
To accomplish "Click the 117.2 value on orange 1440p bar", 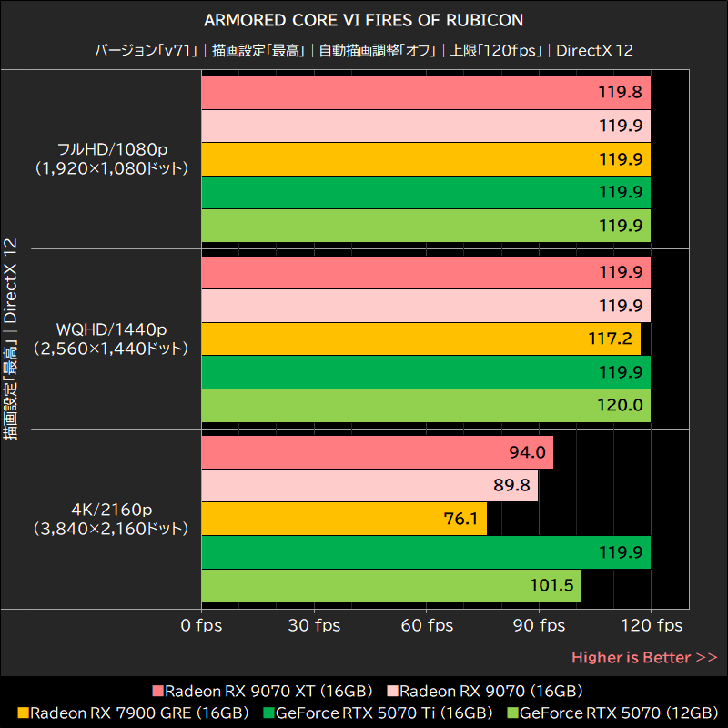I will [610, 339].
